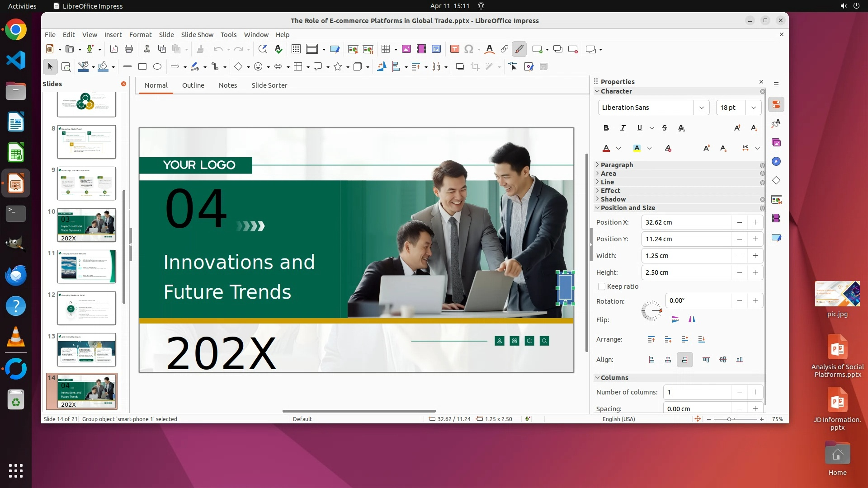Viewport: 868px width, 488px height.
Task: Switch to the Slide Sorter tab
Action: tap(269, 85)
